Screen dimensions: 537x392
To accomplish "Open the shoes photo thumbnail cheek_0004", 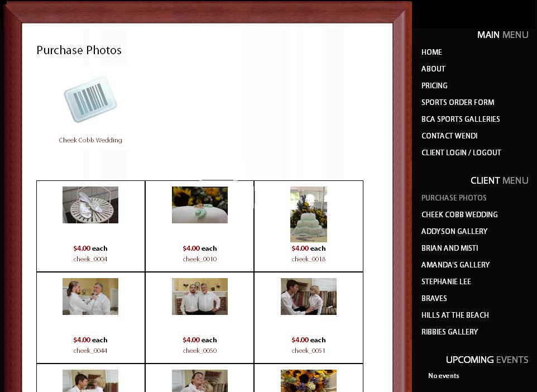I will 90,205.
